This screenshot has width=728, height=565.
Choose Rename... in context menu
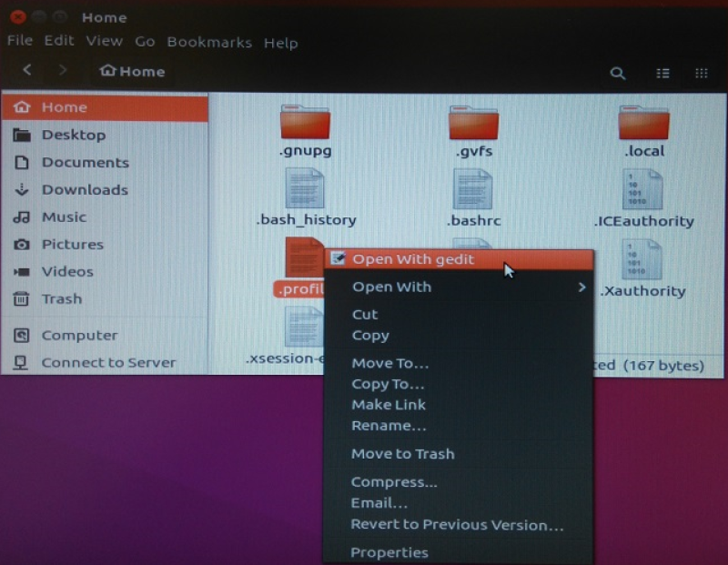[459, 426]
